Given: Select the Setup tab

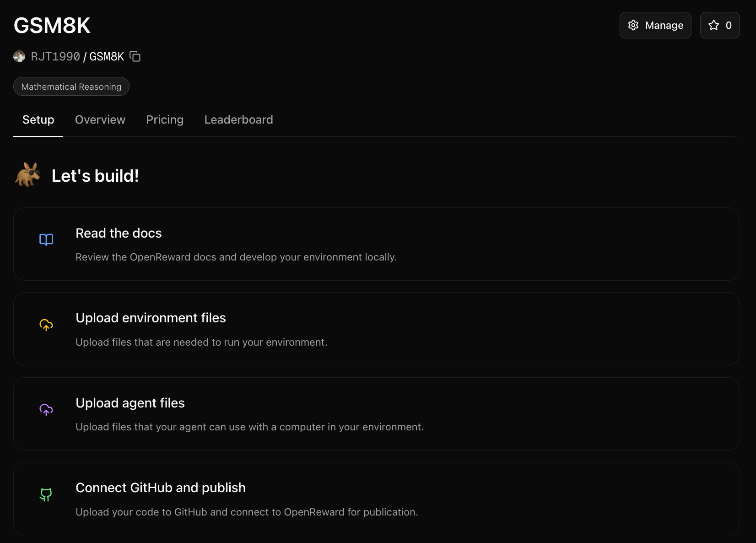Looking at the screenshot, I should (38, 119).
